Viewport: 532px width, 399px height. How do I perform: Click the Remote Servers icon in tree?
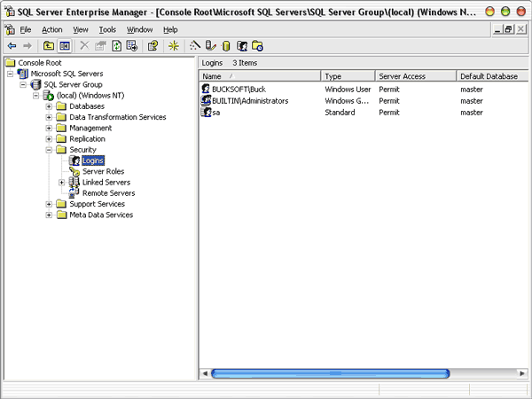74,193
